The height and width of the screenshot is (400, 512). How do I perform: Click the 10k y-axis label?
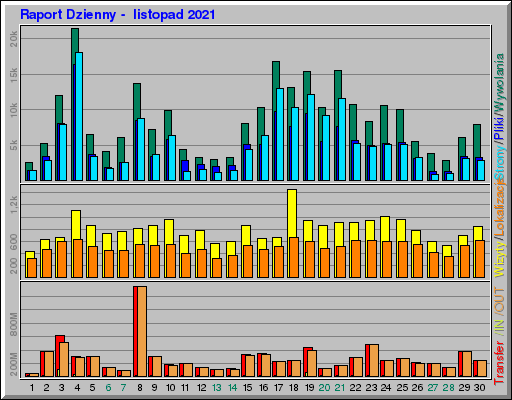(14, 110)
